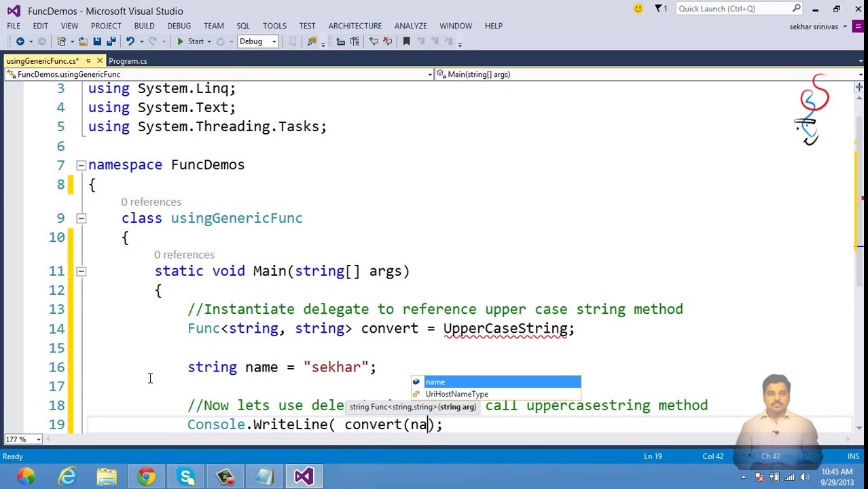Screen dimensions: 868x489
Task: Click the Start debugging button
Action: click(190, 41)
